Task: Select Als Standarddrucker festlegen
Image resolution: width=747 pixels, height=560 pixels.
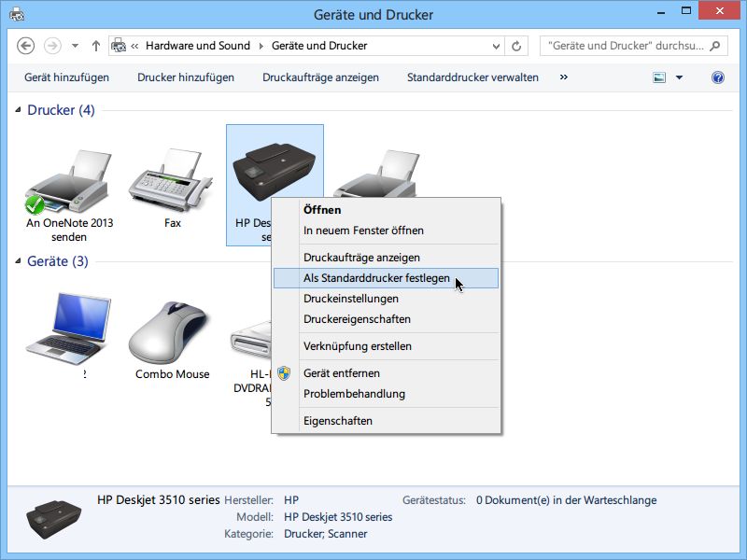Action: [386, 278]
